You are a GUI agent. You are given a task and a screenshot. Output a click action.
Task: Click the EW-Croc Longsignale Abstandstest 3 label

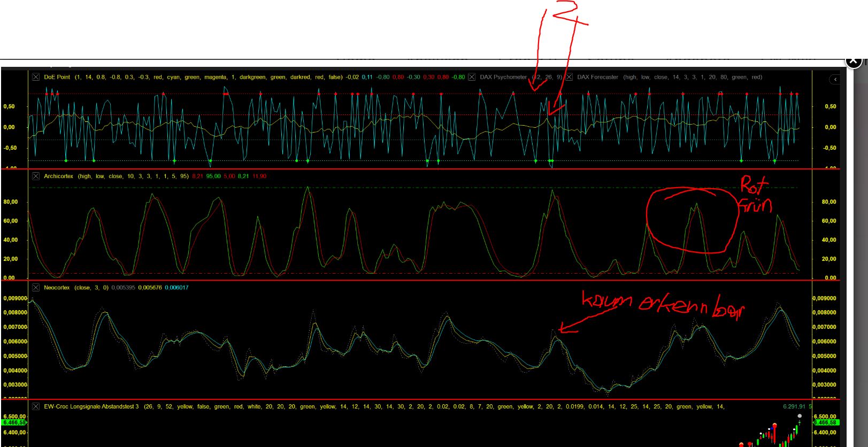[91, 406]
